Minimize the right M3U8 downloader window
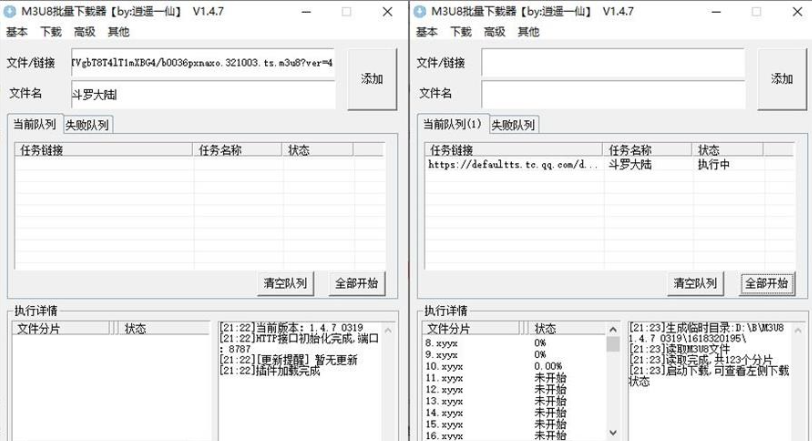812x441 pixels. 716,11
